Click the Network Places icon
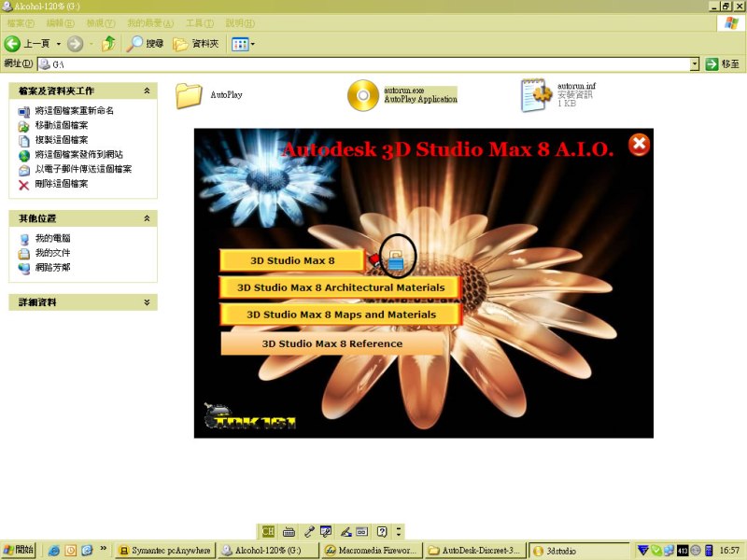Viewport: 747px width, 560px height. 24,268
